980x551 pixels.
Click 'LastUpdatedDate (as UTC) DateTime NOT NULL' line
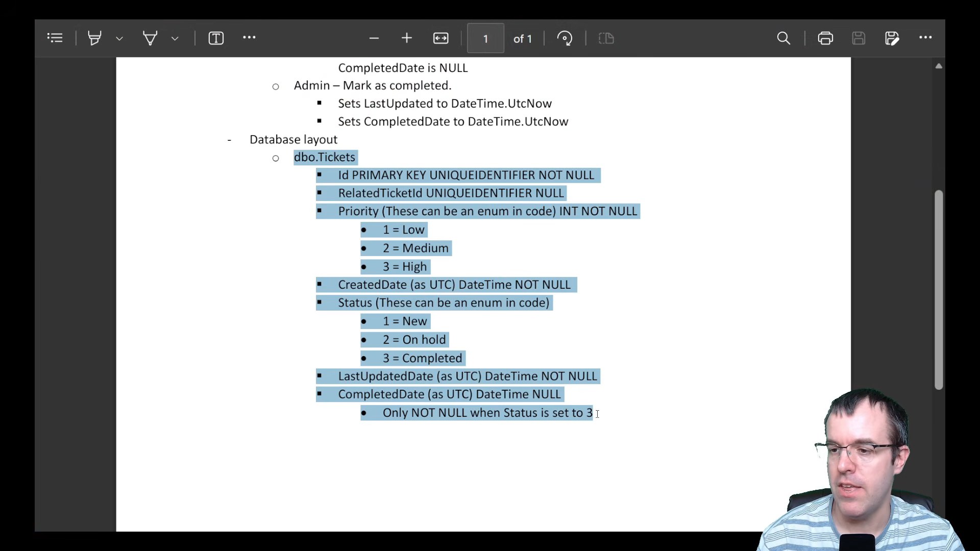coord(467,376)
